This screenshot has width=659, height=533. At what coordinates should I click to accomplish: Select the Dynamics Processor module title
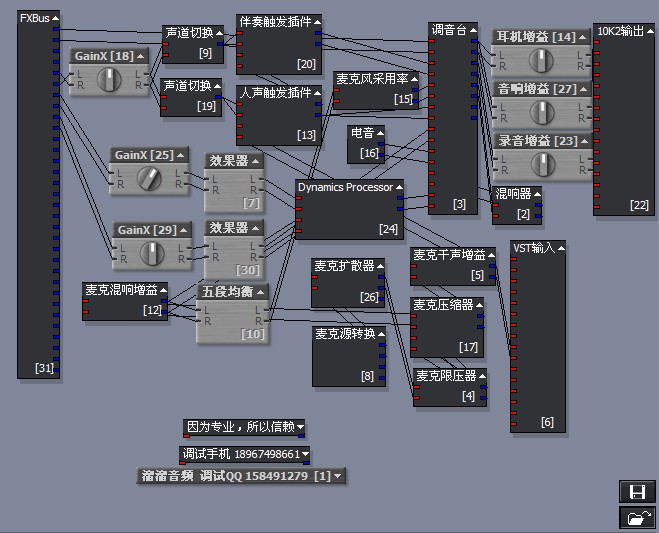point(344,187)
